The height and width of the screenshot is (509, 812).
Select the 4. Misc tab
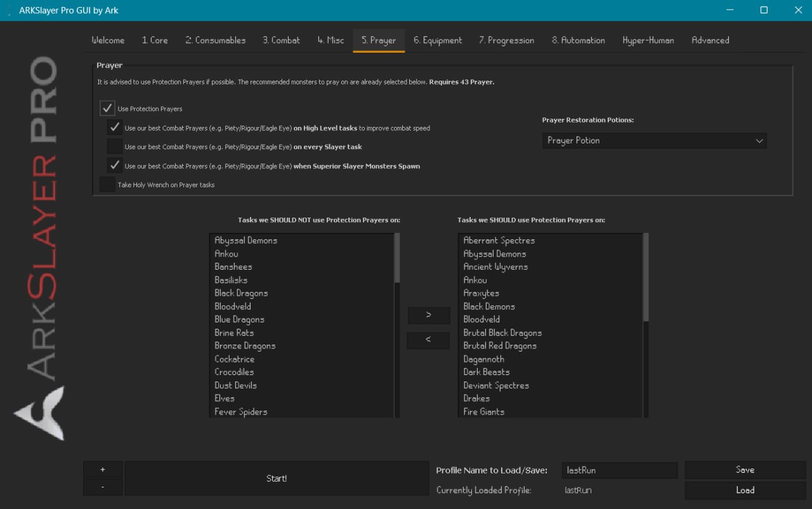point(331,40)
